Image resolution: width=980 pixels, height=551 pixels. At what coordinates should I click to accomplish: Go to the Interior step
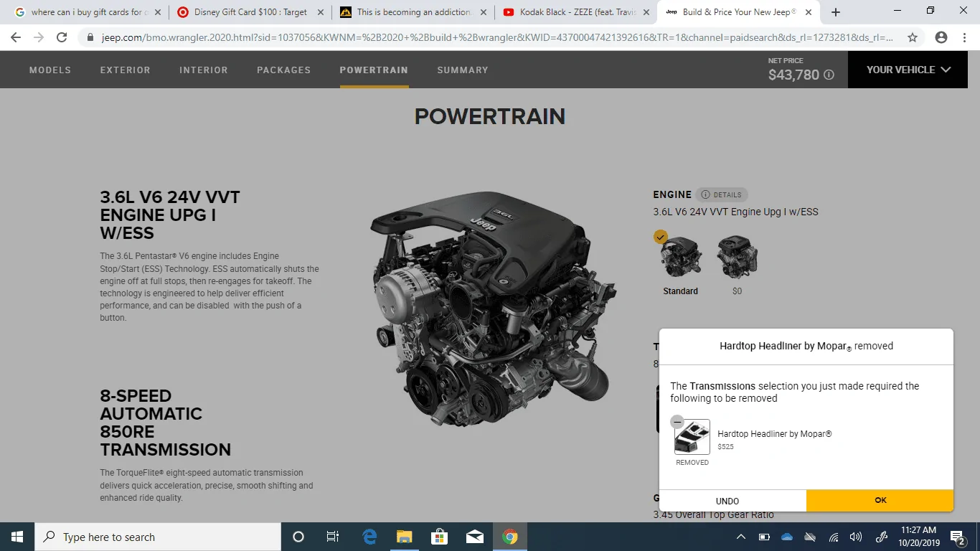point(204,70)
